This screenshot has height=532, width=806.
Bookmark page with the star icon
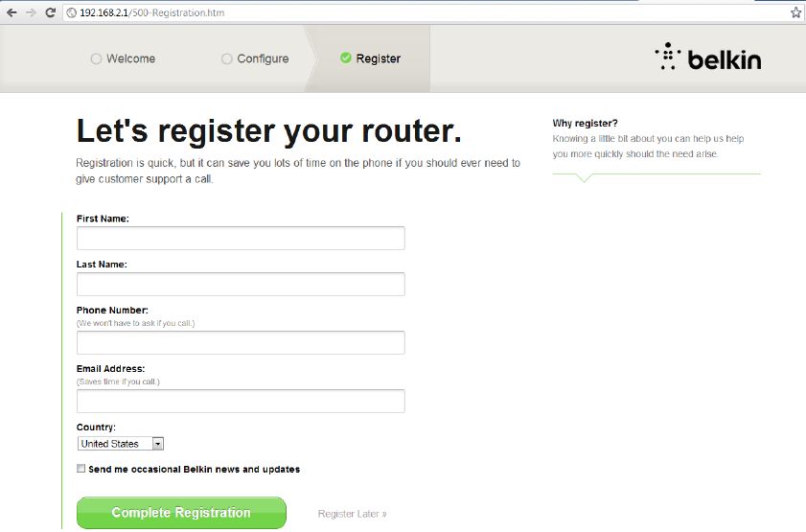tap(795, 12)
